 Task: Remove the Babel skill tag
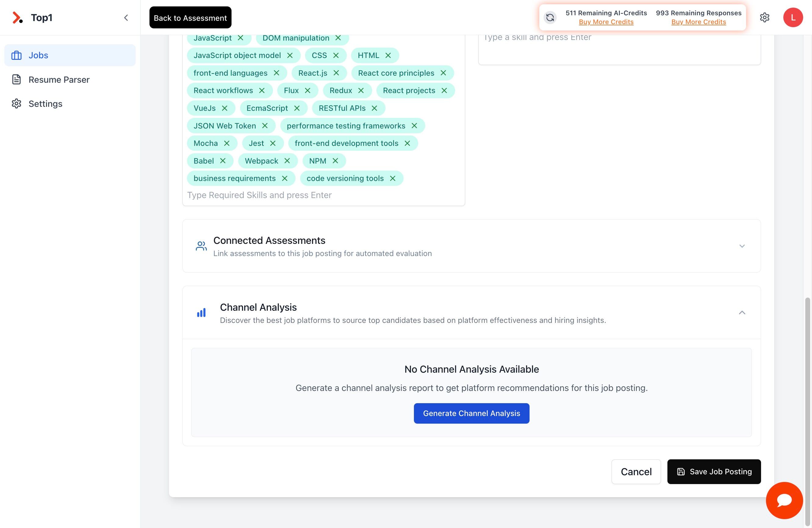pyautogui.click(x=223, y=161)
